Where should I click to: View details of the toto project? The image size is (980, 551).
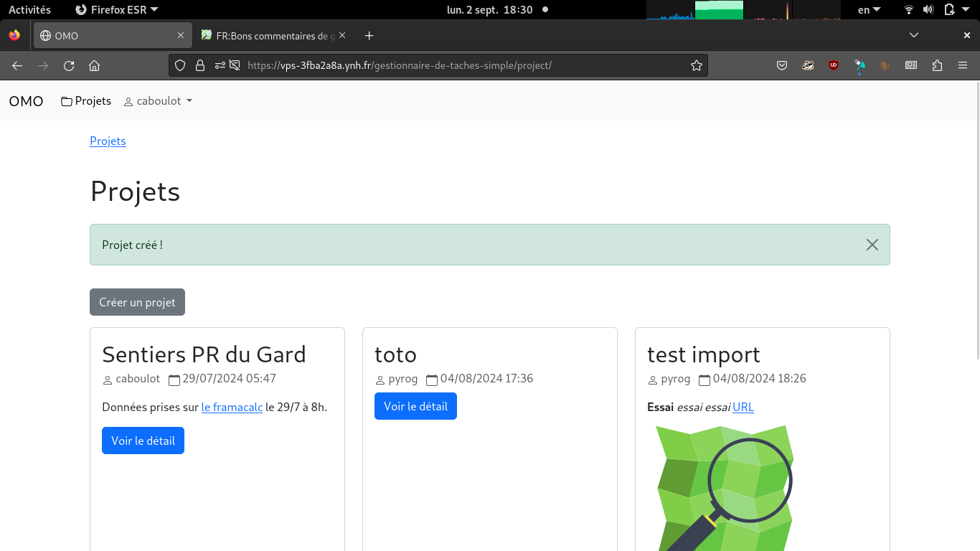pos(415,406)
